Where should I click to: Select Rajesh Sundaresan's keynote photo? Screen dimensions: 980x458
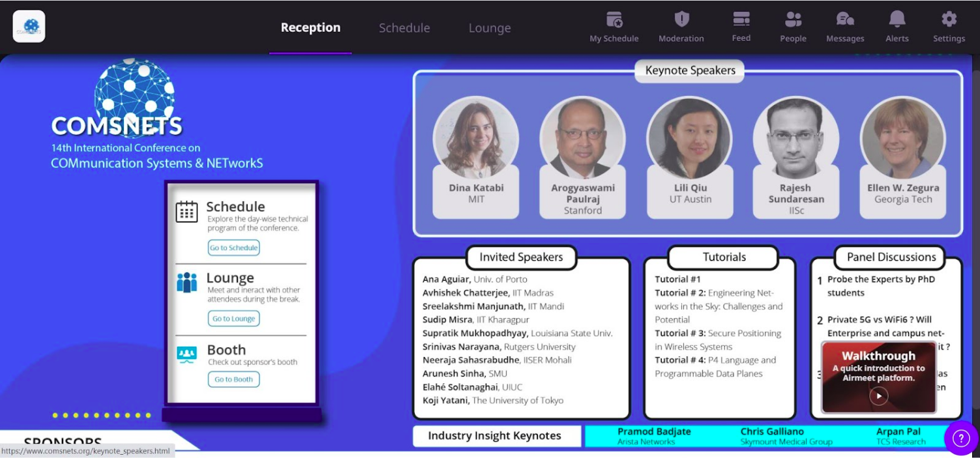coord(796,137)
